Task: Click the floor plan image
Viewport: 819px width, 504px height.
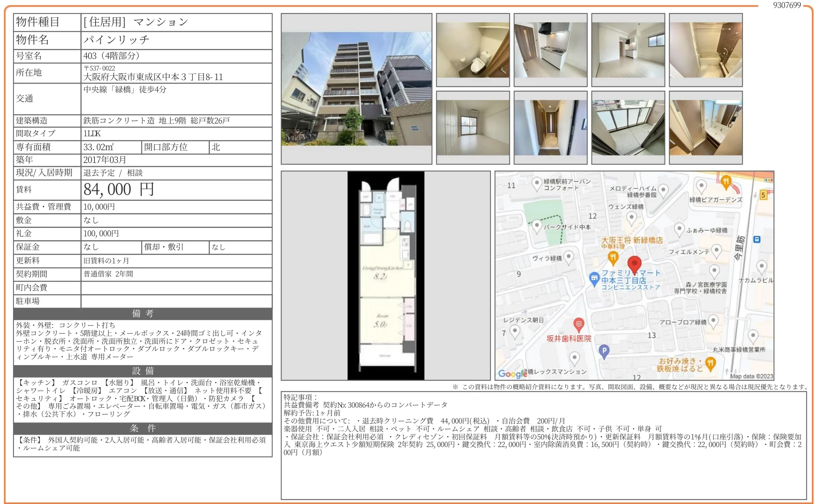Action: tap(386, 275)
